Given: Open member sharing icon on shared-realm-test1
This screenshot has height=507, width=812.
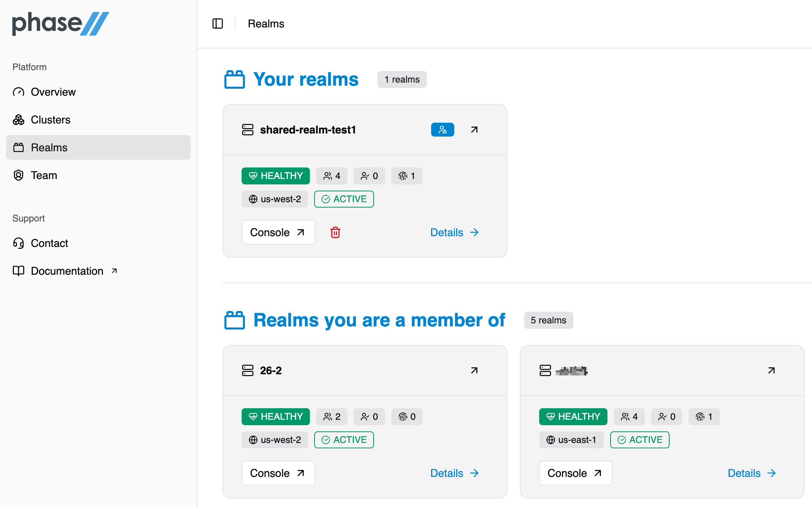Looking at the screenshot, I should click(442, 130).
